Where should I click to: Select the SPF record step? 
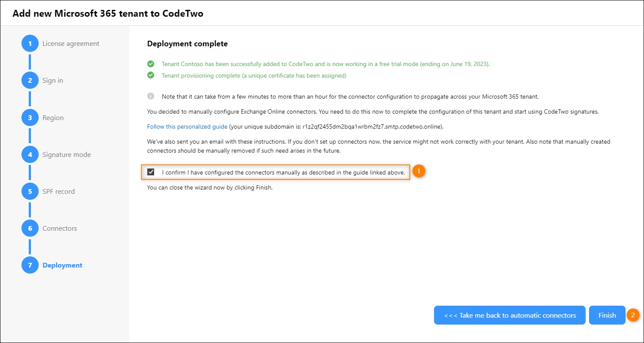pyautogui.click(x=58, y=191)
